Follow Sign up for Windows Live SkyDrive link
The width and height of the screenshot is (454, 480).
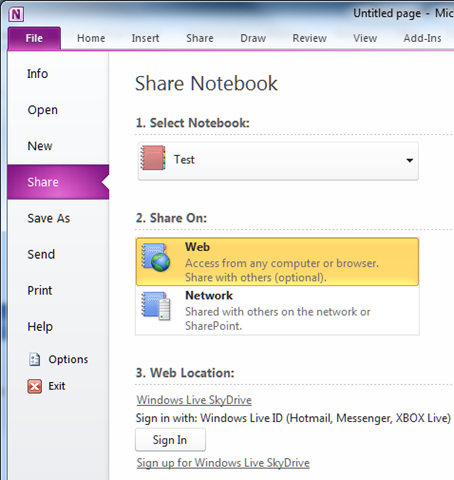coord(223,463)
